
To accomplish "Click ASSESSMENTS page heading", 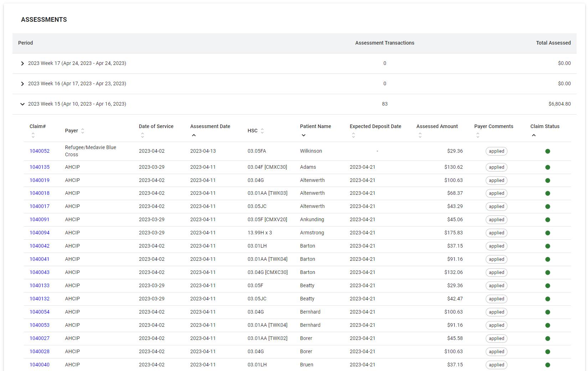I will (x=44, y=20).
